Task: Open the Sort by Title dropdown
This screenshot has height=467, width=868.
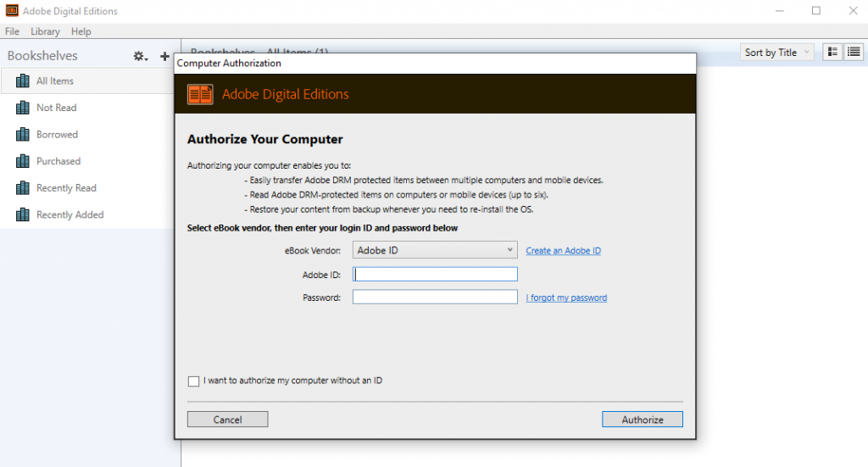Action: (x=776, y=53)
